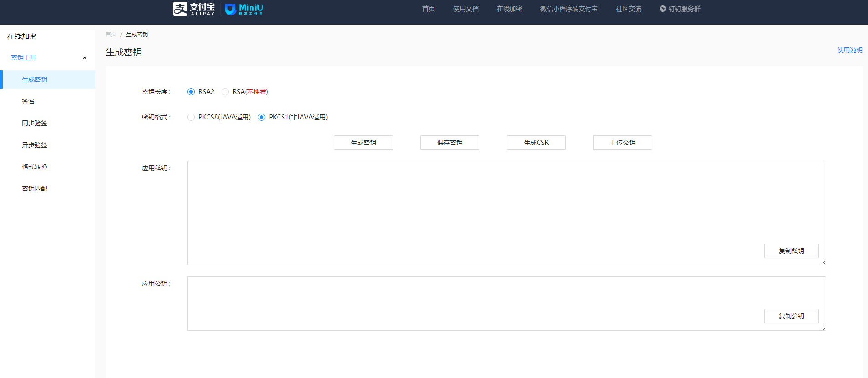868x378 pixels.
Task: Collapse the 密钥工具 sidebar group
Action: coord(84,58)
